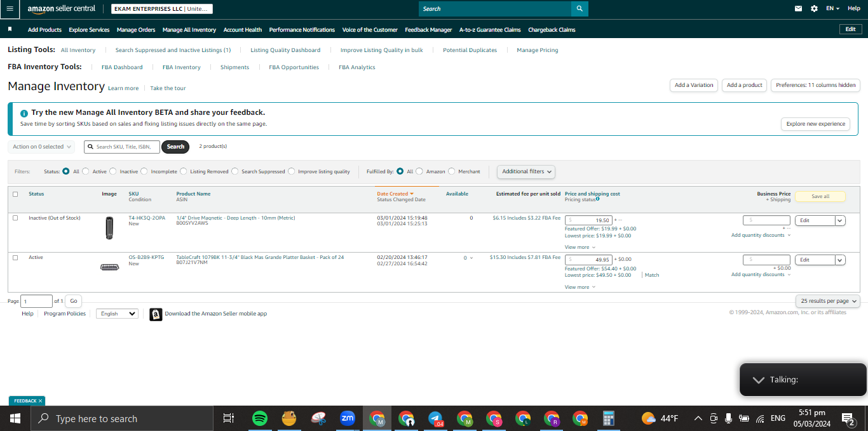This screenshot has width=868, height=431.
Task: Select the Improve listing quality radio
Action: (x=292, y=171)
